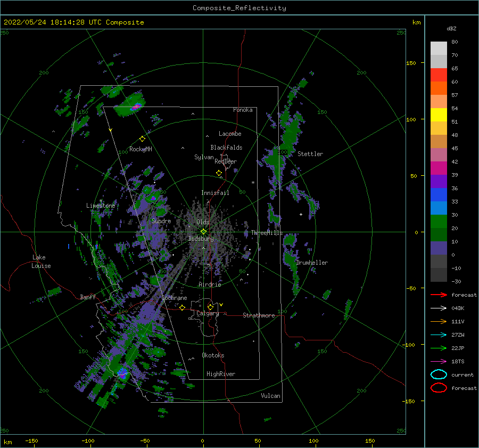Click the Stettler town label
Image resolution: width=479 pixels, height=448 pixels.
(310, 154)
